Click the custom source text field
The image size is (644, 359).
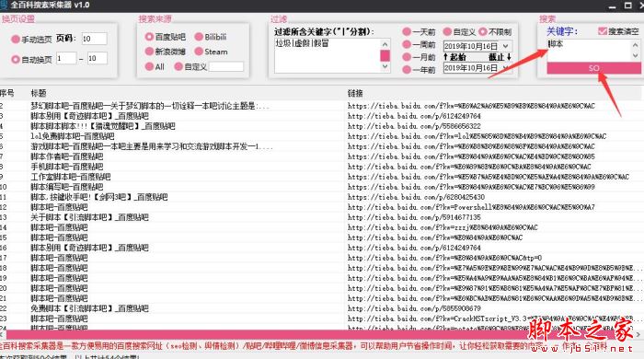coord(226,66)
